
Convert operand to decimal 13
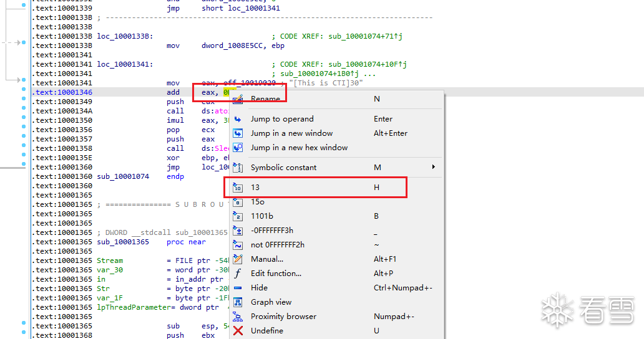point(255,188)
